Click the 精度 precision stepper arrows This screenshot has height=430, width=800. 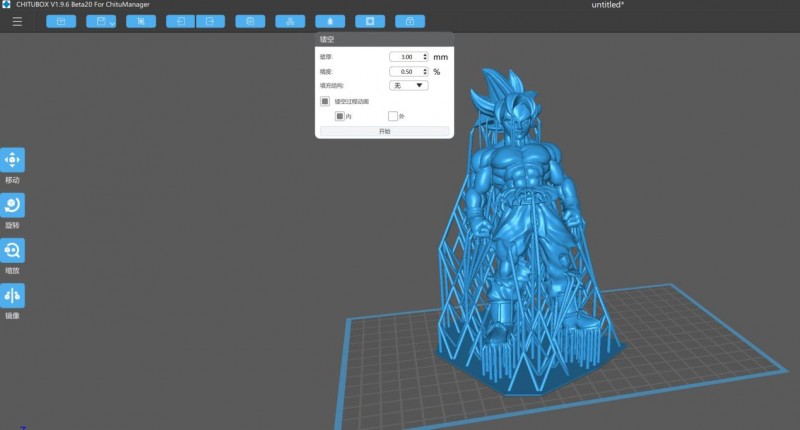pos(425,72)
